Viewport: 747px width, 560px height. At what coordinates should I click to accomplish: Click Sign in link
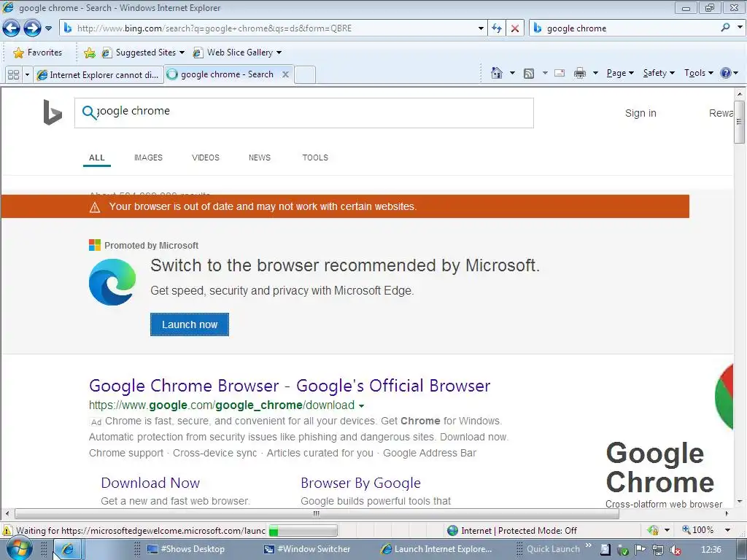[x=640, y=113]
